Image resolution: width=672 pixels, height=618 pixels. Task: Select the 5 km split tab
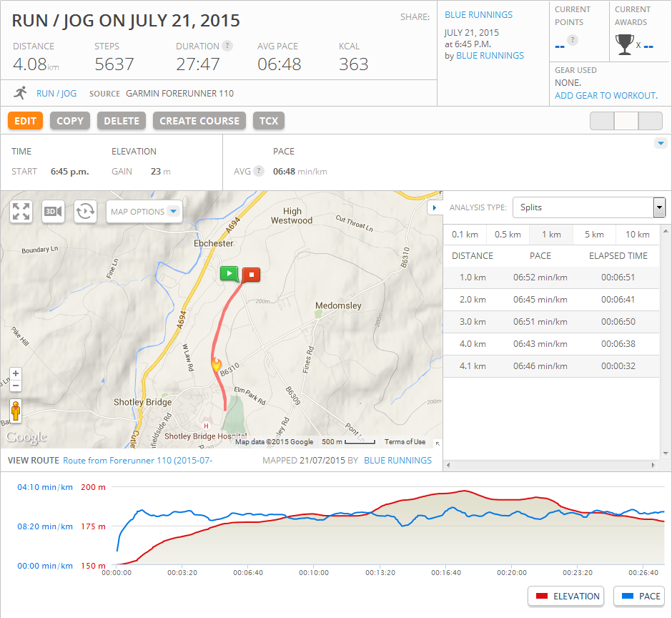coord(593,235)
